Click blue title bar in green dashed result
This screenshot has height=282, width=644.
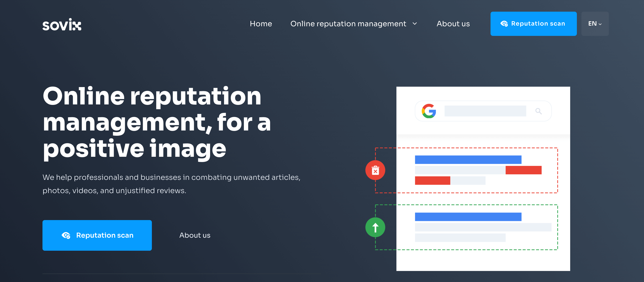[x=468, y=217]
